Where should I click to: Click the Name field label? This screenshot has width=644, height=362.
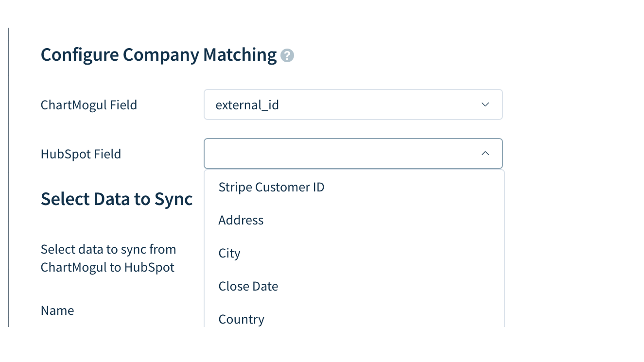coord(57,310)
